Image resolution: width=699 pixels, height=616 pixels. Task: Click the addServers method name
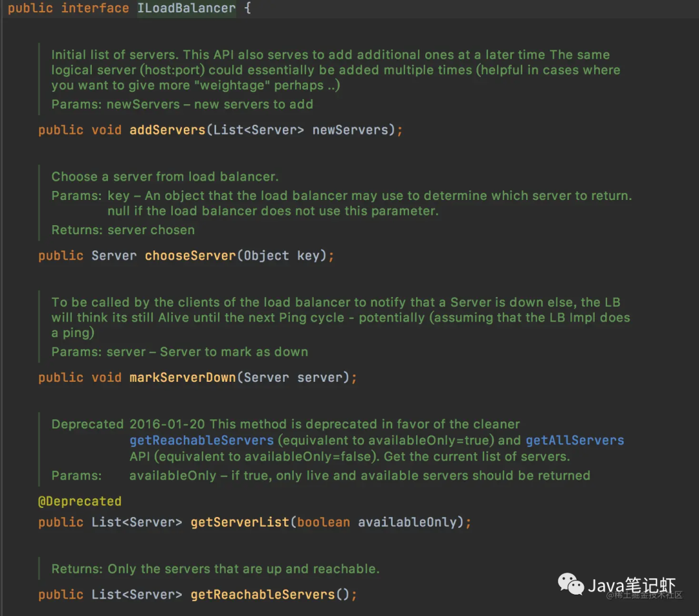coord(167,130)
